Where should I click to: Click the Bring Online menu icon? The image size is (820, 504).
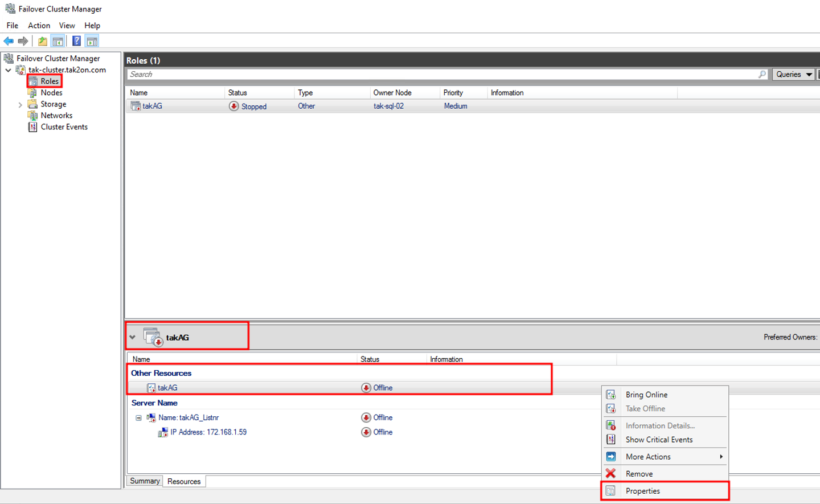tap(610, 395)
